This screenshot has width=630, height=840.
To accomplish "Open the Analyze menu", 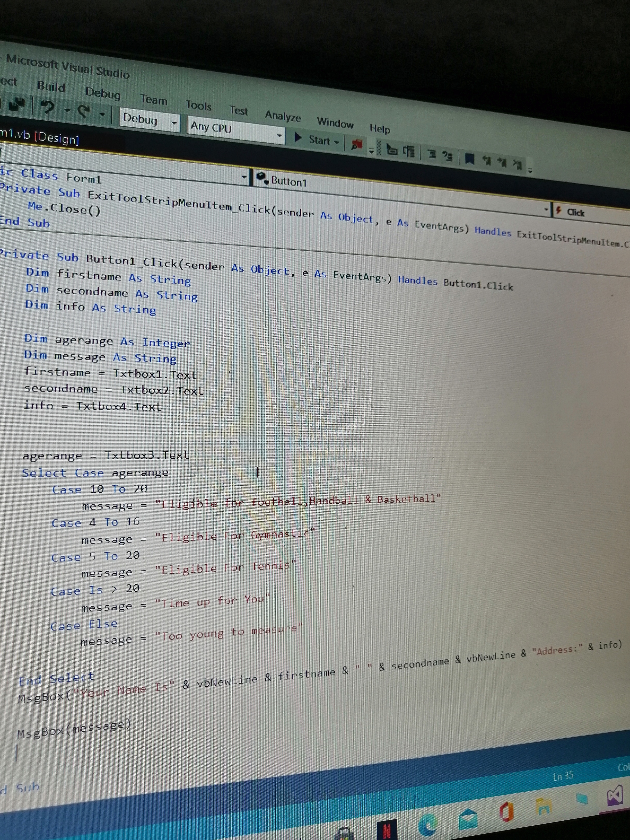I will 283,116.
